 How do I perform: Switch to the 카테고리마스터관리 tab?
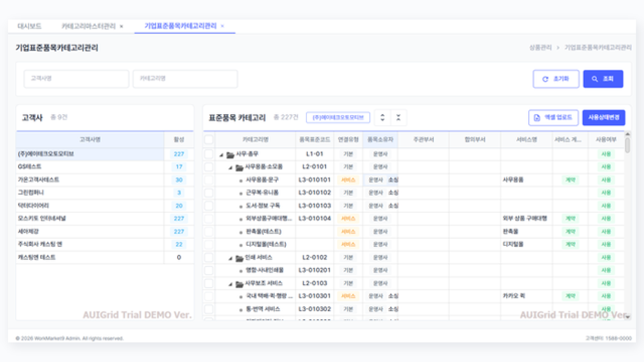pyautogui.click(x=89, y=26)
